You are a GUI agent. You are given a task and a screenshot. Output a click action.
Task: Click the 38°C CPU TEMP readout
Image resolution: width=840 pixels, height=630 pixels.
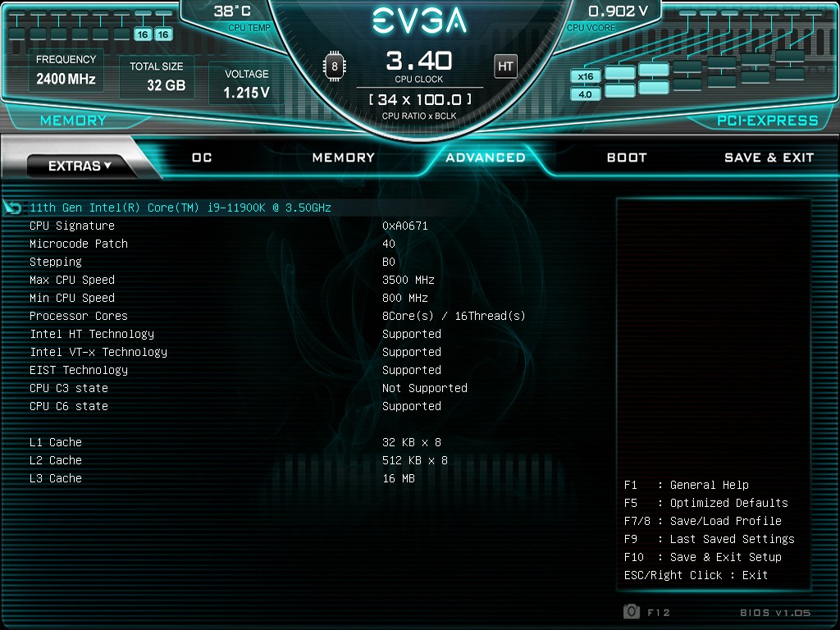pyautogui.click(x=241, y=18)
